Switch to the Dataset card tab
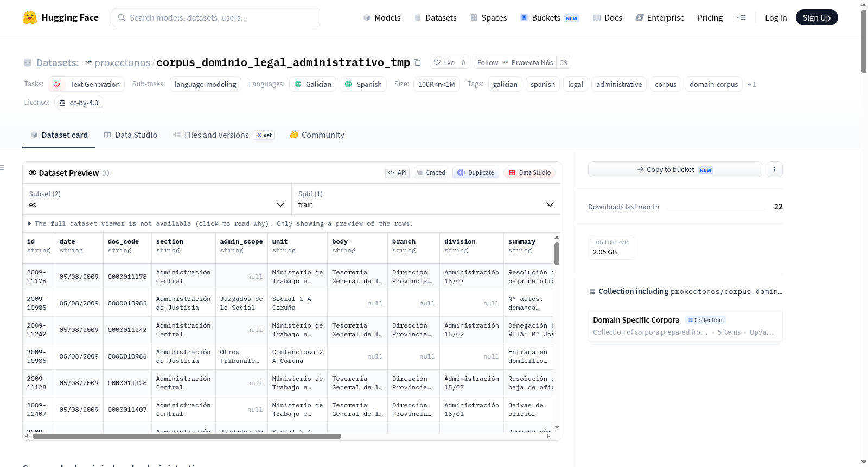The width and height of the screenshot is (868, 467). pos(59,135)
